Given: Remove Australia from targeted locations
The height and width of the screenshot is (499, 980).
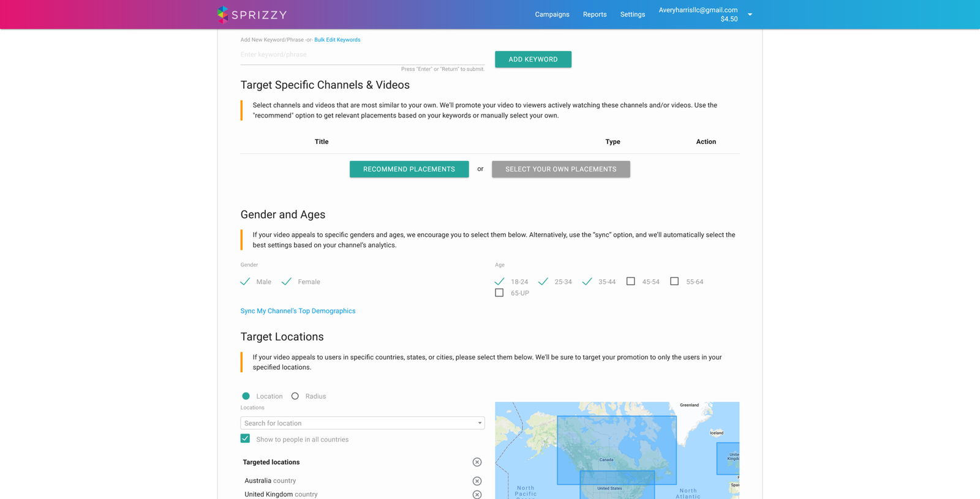Looking at the screenshot, I should click(x=477, y=481).
